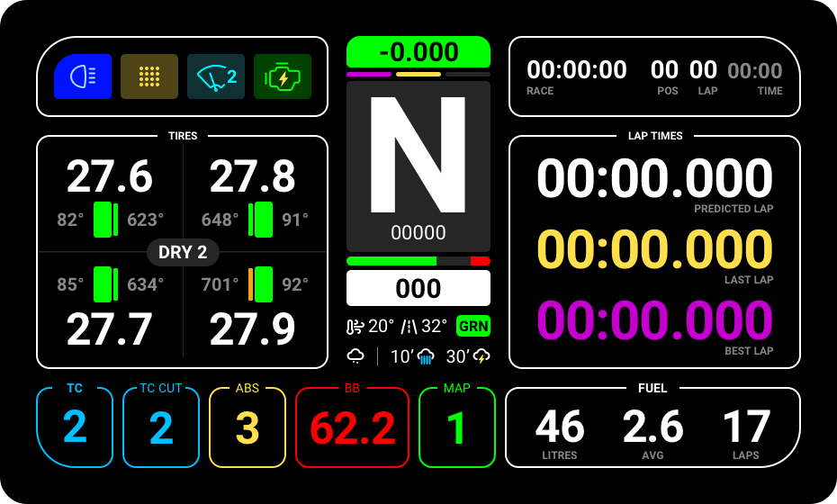The width and height of the screenshot is (837, 504).
Task: Click the 000 speed readout box
Action: point(418,288)
